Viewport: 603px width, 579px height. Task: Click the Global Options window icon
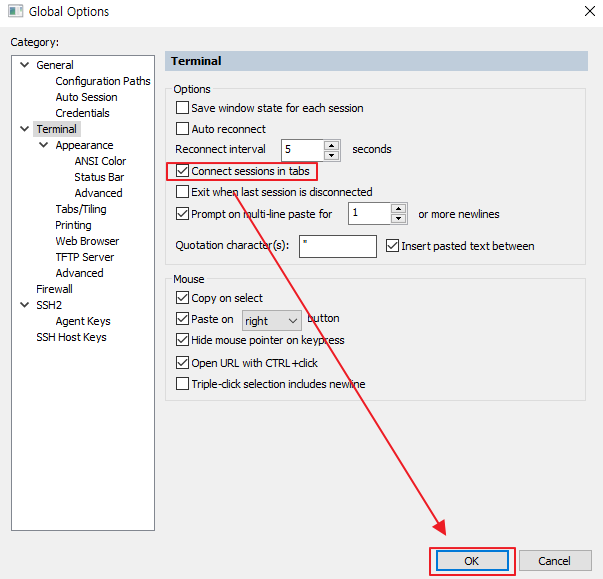tap(15, 11)
